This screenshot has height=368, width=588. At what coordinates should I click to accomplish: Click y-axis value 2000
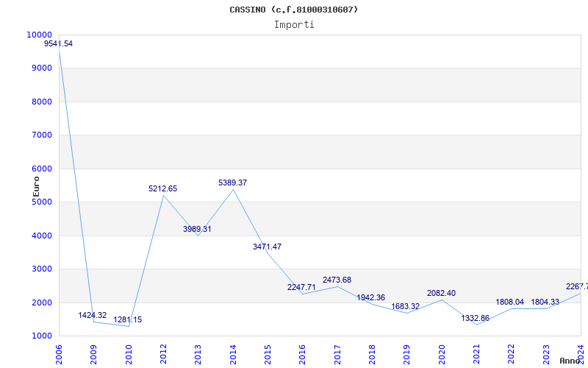click(42, 302)
